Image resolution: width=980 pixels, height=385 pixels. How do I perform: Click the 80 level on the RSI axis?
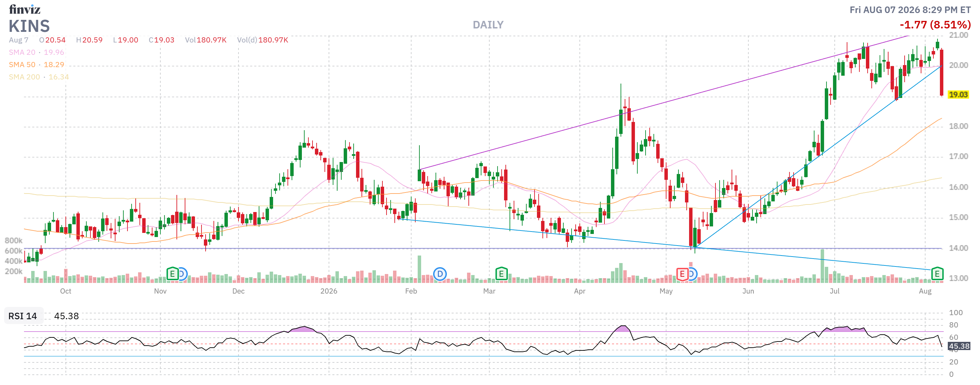pos(953,325)
